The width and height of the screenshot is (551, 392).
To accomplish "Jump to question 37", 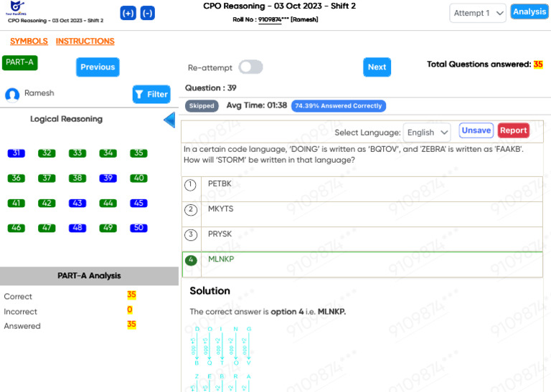I will [47, 178].
